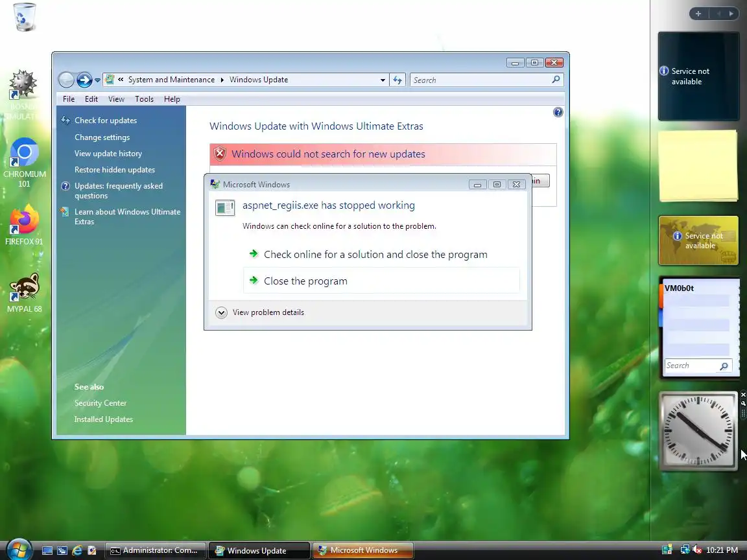Launch the Firefox 91 desktop shortcut

point(24,225)
